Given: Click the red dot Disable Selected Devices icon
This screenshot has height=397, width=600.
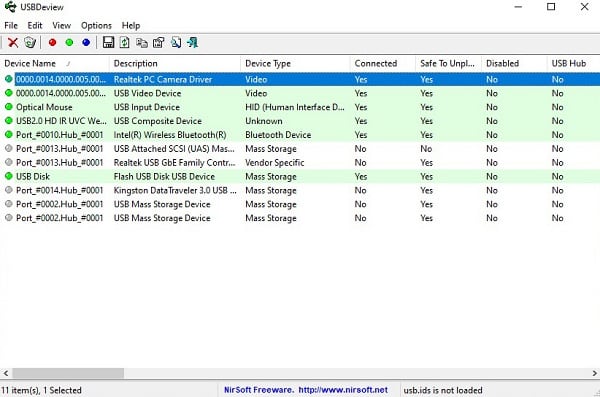Looking at the screenshot, I should coord(52,42).
